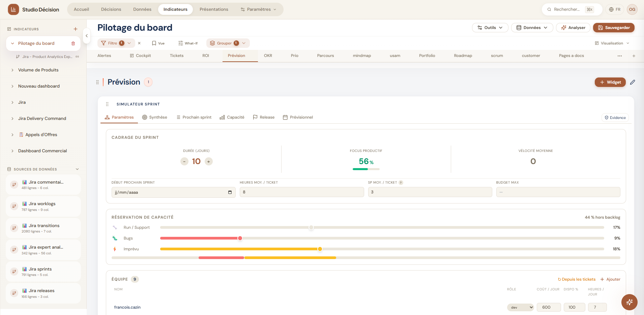Viewport: 644px width, 315px height.
Task: Click the Budget max input field
Action: click(x=558, y=192)
